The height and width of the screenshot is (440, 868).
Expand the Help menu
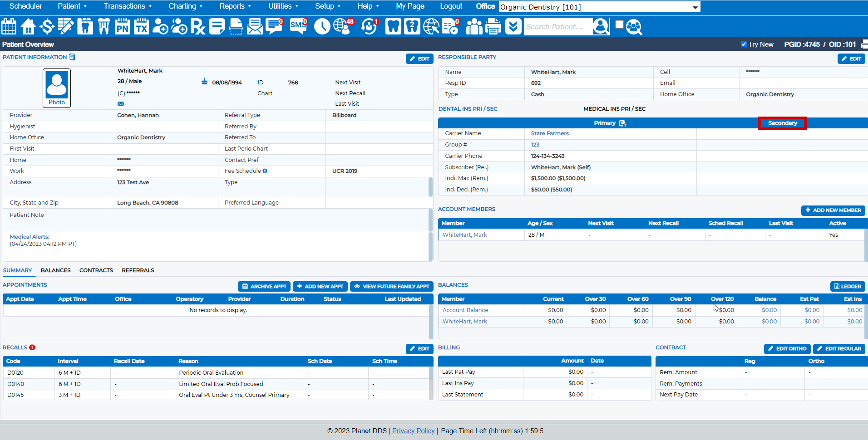point(368,6)
